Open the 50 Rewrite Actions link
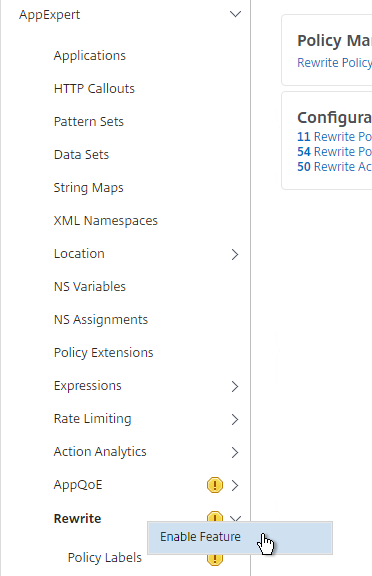This screenshot has width=372, height=576. point(335,167)
